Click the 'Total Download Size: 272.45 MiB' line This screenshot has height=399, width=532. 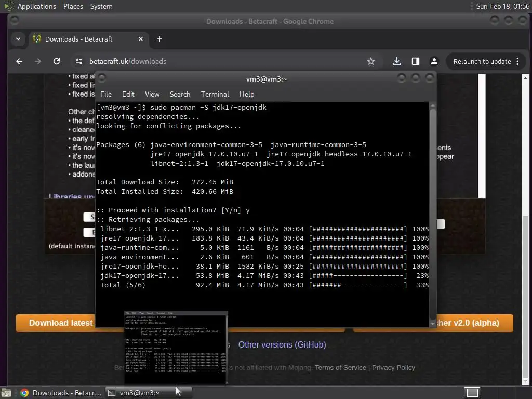165,182
